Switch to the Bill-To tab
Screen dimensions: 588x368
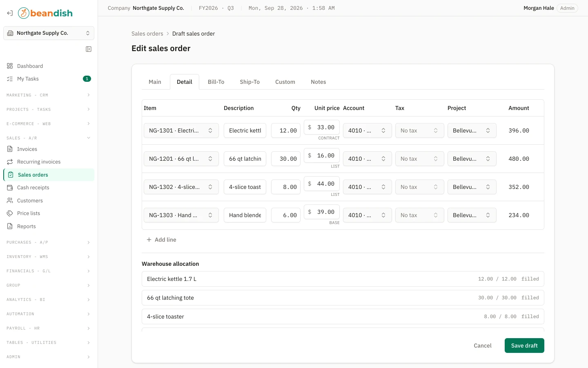pyautogui.click(x=216, y=82)
